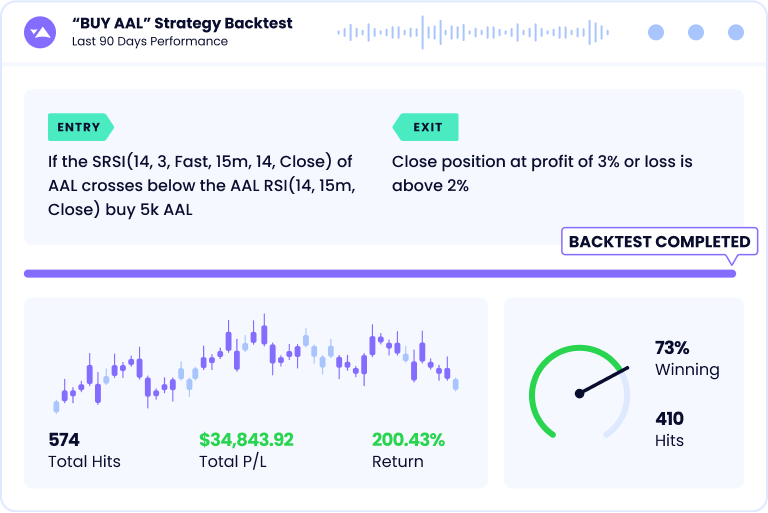768x513 pixels.
Task: Click the $34,843.92 Total P/L value
Action: 246,439
